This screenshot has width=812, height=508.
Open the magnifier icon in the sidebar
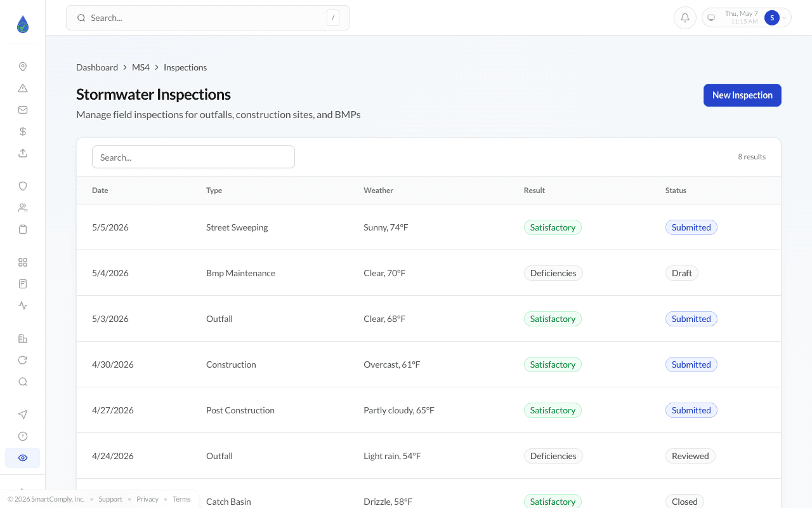click(23, 382)
